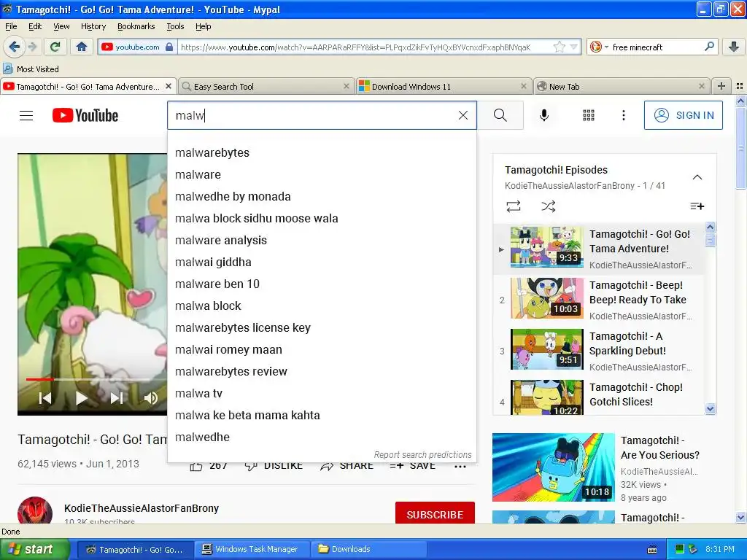Image resolution: width=747 pixels, height=560 pixels.
Task: Select the 'malwarebytes license key' suggestion
Action: [x=322, y=328]
